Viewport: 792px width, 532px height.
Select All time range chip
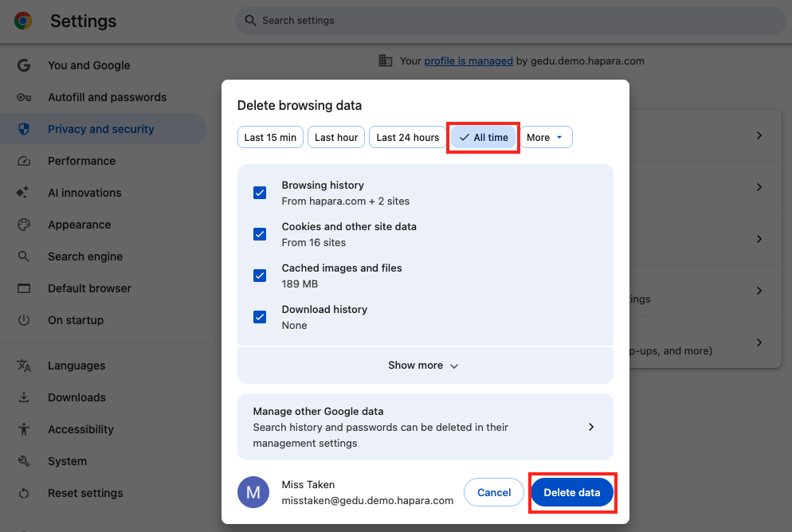coord(484,137)
